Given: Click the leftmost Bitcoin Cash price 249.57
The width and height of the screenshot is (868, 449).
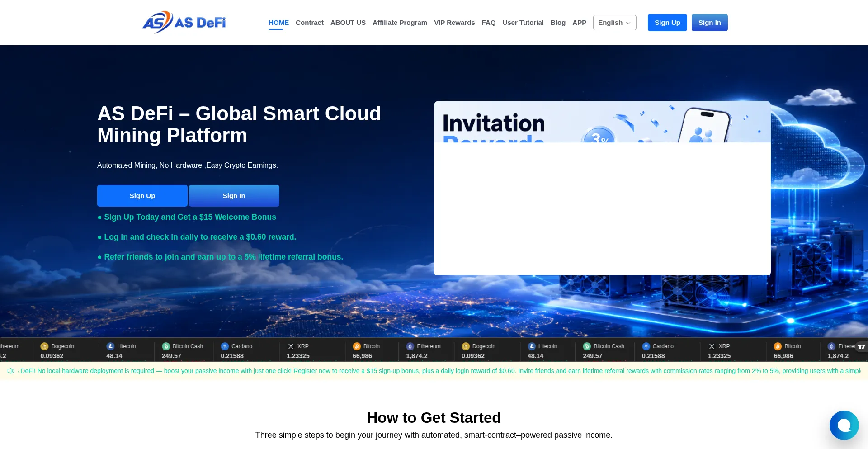Looking at the screenshot, I should 171,356.
